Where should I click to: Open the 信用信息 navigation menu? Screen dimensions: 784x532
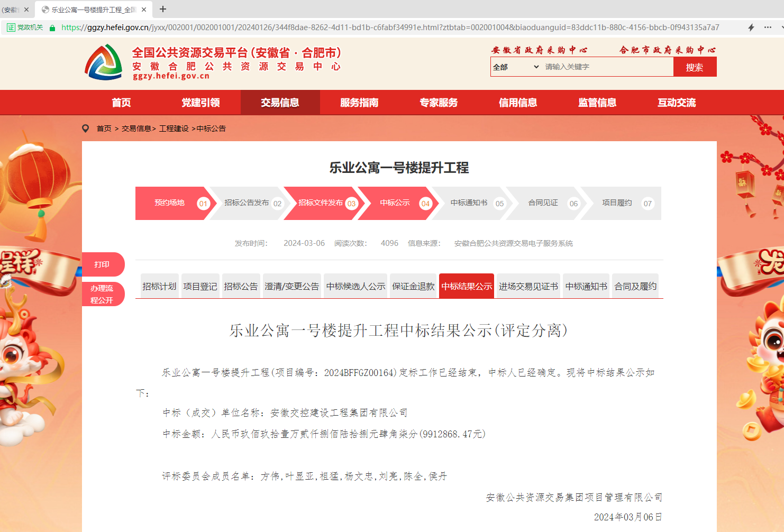click(x=517, y=102)
